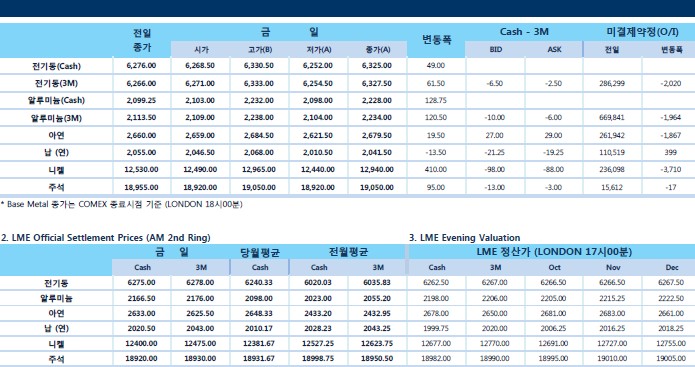Select opening price 6,268.50

pos(200,66)
